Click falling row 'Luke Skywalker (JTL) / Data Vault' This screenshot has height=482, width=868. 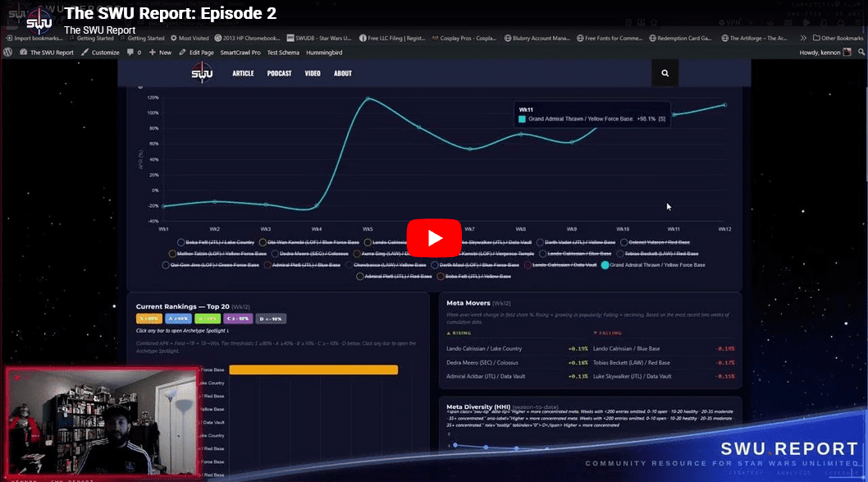(664, 376)
